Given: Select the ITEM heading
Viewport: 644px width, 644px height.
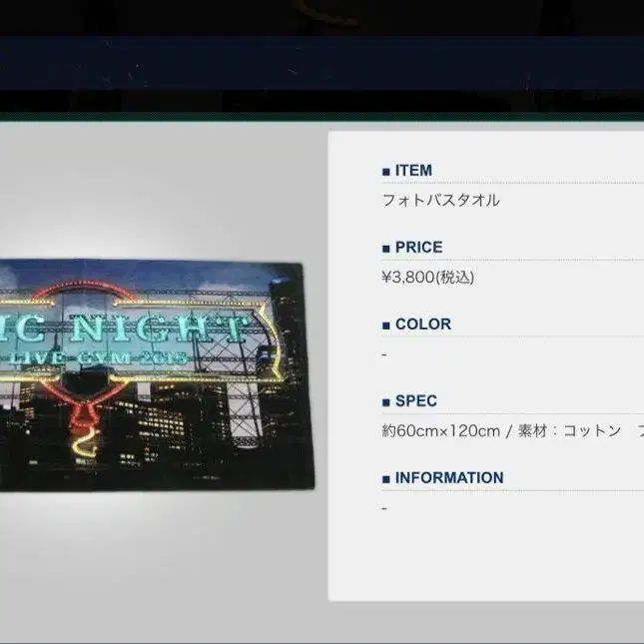Looking at the screenshot, I should click(413, 171).
